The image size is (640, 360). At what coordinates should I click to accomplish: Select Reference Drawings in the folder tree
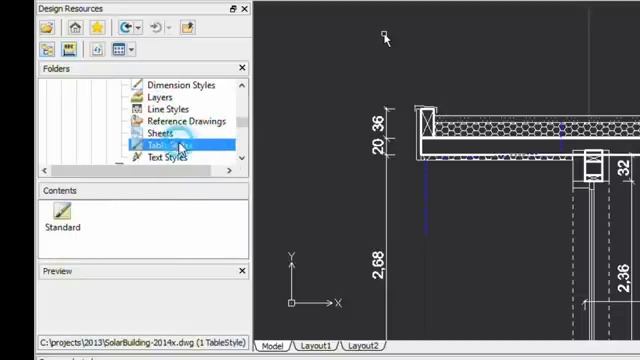coord(187,121)
